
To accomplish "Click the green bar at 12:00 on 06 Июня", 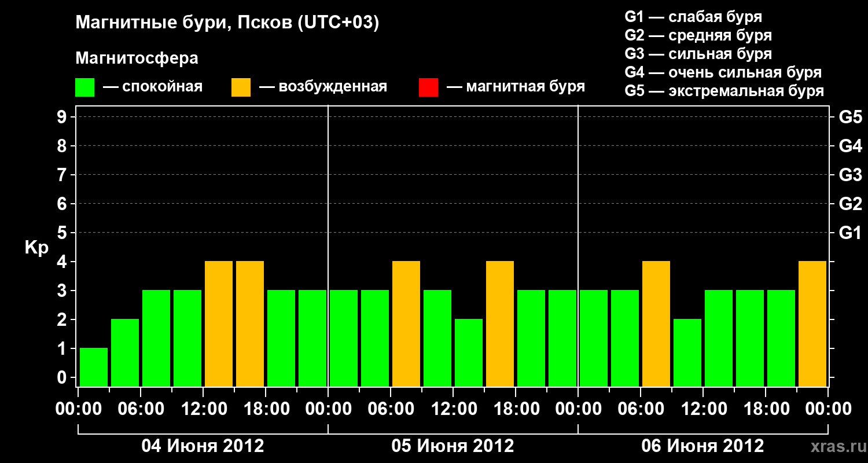I will click(x=719, y=338).
